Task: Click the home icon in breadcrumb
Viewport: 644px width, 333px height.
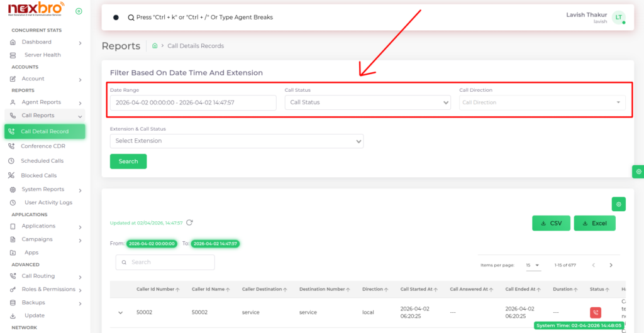Action: click(155, 46)
